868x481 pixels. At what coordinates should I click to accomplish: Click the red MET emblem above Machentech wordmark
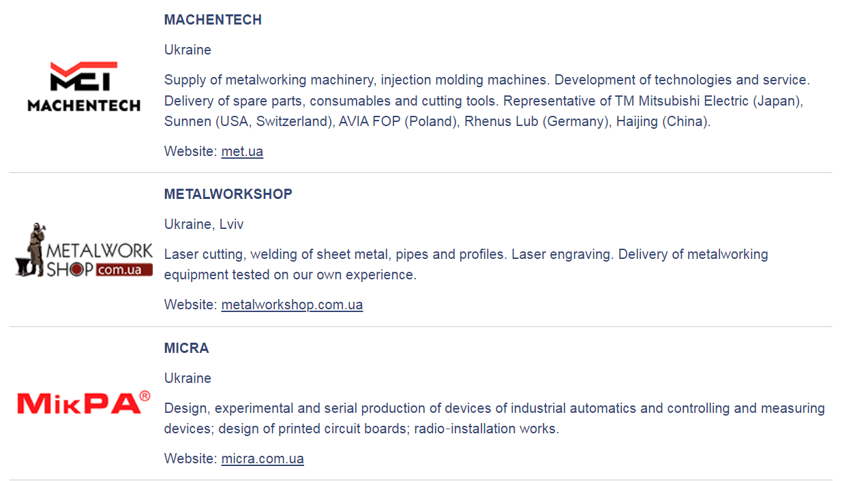click(x=84, y=76)
